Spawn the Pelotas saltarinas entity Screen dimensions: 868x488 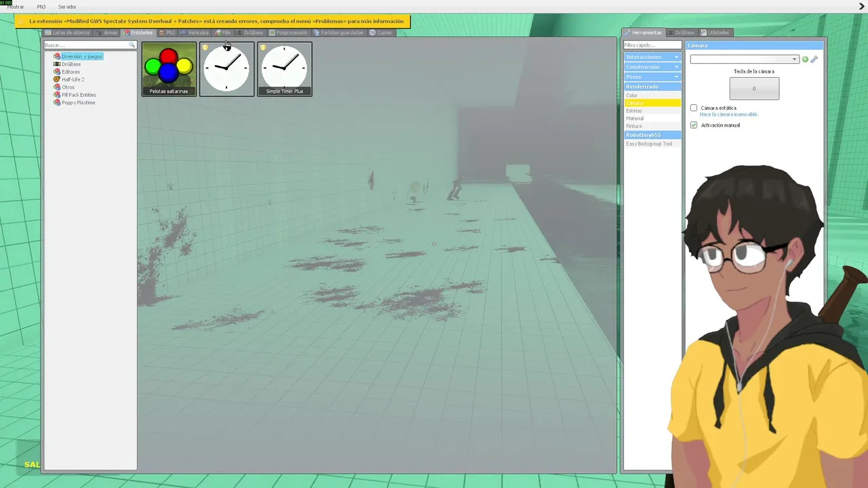(169, 69)
